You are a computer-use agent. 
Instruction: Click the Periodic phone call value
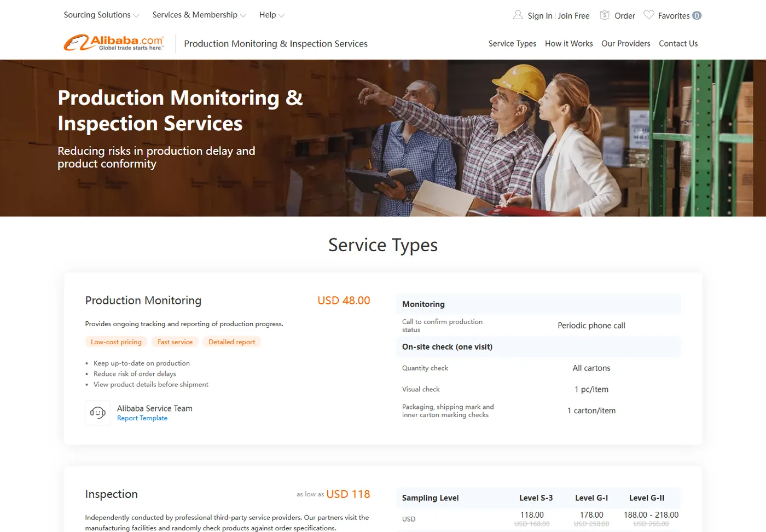coord(591,326)
